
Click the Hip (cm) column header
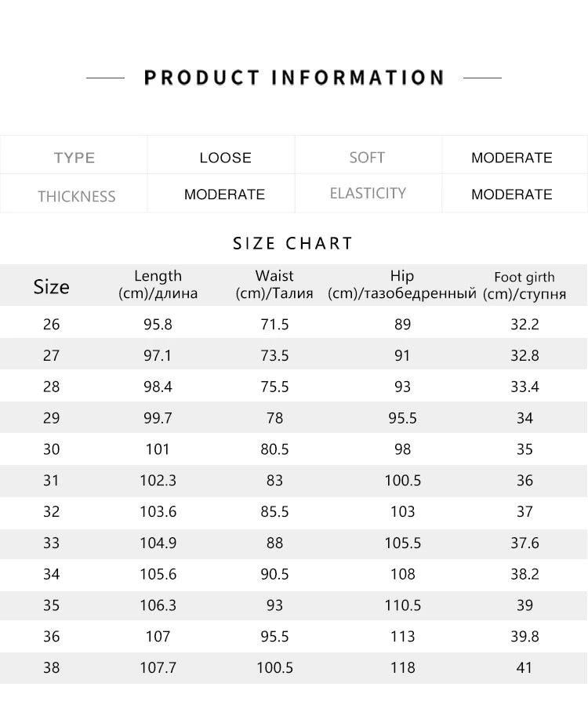tap(402, 285)
